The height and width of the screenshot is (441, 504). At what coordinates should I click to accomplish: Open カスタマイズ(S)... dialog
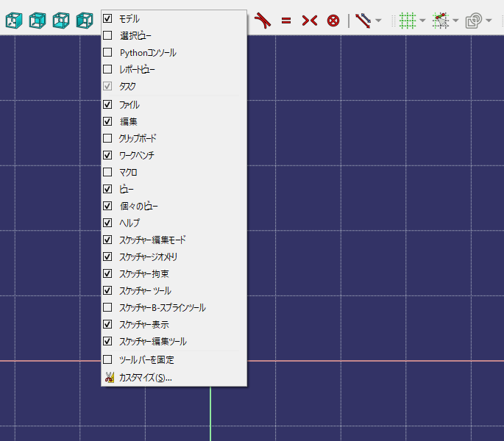click(174, 377)
